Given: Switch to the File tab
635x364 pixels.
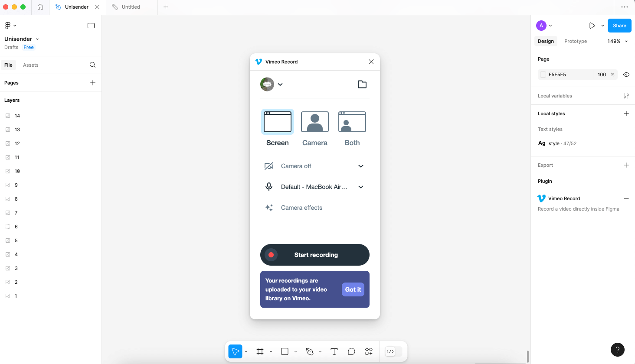Looking at the screenshot, I should tap(8, 65).
